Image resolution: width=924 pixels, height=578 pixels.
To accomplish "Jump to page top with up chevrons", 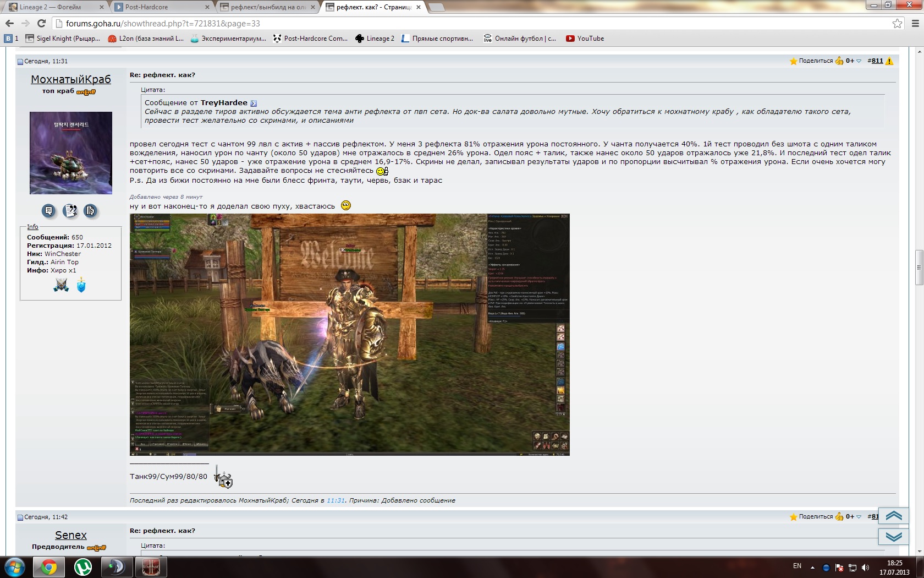I will point(894,516).
